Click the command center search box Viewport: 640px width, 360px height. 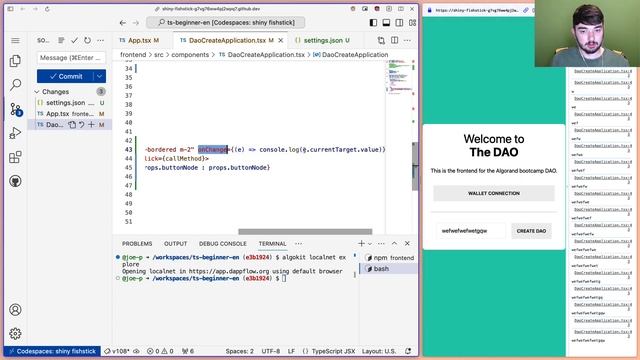coord(226,23)
